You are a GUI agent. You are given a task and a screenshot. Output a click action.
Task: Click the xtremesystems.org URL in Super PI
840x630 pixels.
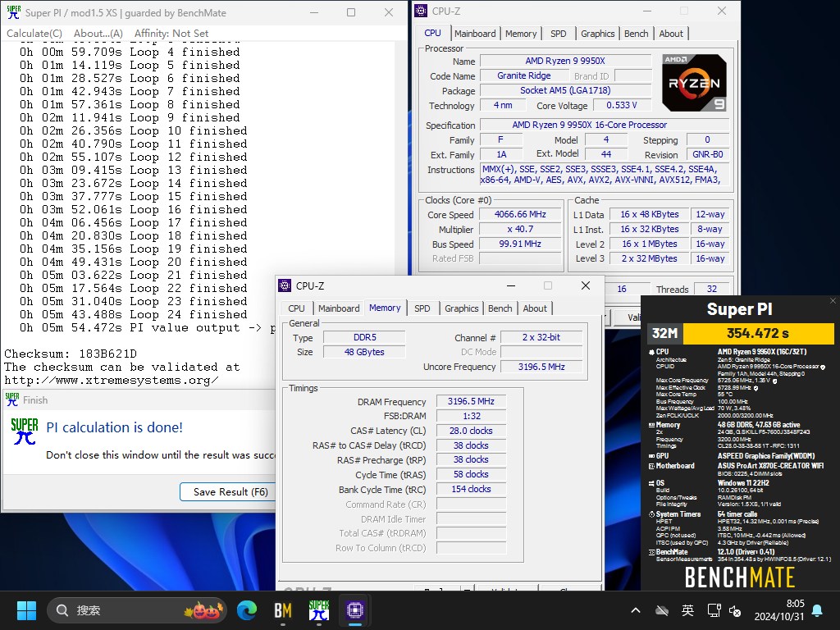pos(112,381)
